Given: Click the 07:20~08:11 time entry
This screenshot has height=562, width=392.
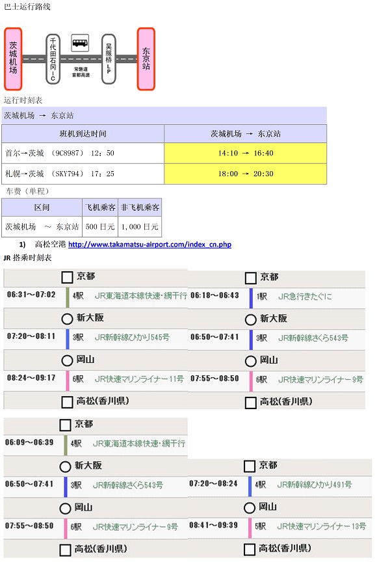Looking at the screenshot, I should 31,336.
